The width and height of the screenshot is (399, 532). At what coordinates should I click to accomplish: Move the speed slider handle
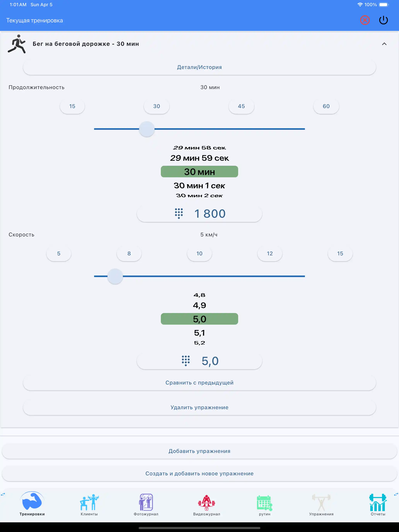(115, 276)
